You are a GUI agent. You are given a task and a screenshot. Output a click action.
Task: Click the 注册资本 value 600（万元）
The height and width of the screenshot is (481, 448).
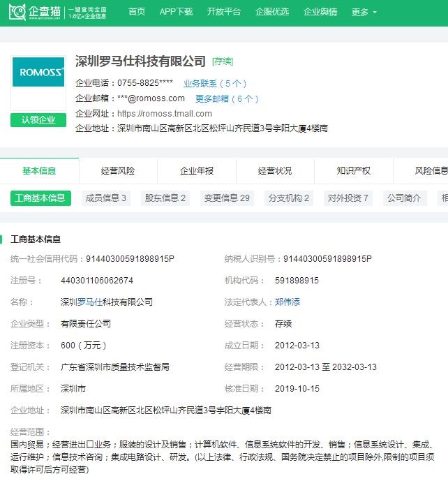[x=84, y=346]
